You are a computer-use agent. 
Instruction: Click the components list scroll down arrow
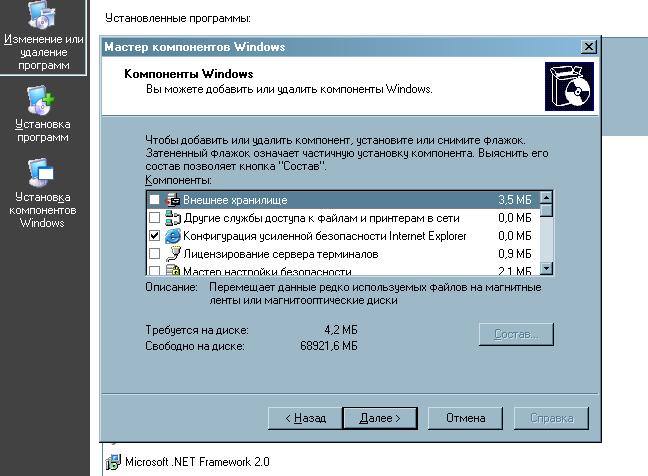(x=546, y=269)
